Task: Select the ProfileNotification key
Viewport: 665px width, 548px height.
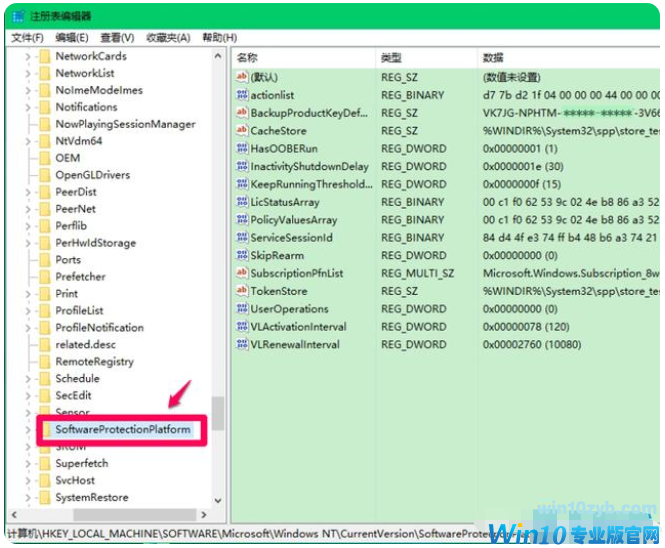Action: pos(100,328)
